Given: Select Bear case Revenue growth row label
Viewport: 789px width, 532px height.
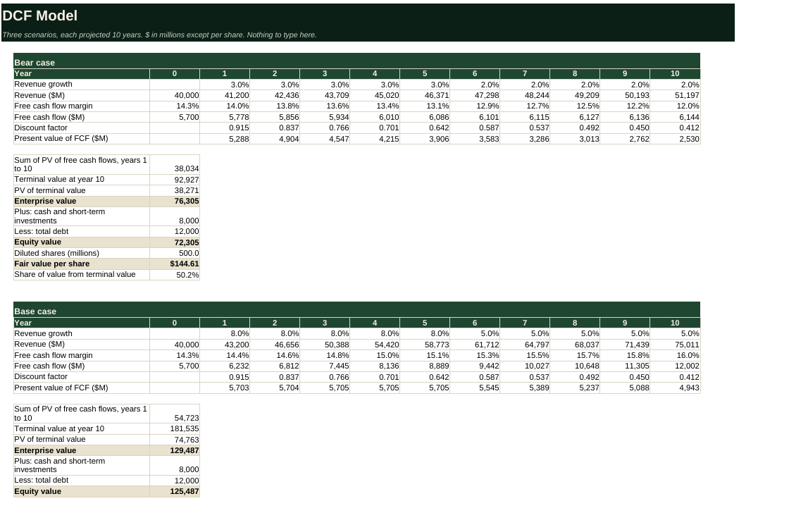Looking at the screenshot, I should pyautogui.click(x=82, y=84).
